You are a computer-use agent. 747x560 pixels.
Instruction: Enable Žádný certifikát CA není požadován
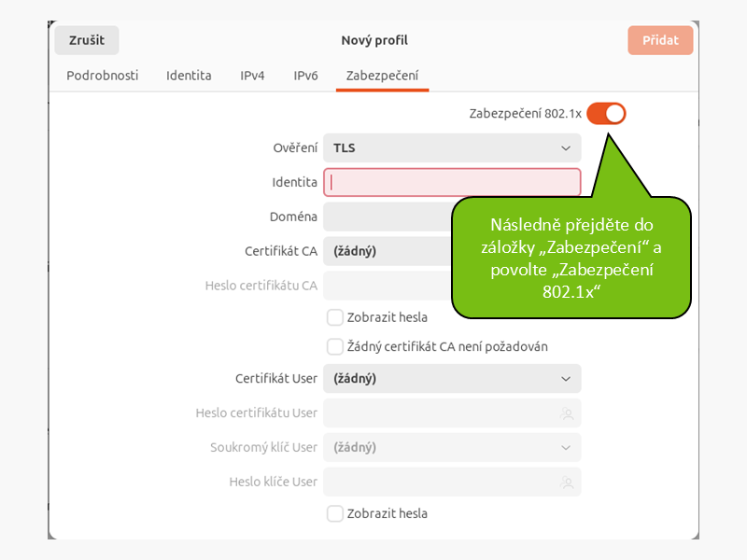pos(335,346)
